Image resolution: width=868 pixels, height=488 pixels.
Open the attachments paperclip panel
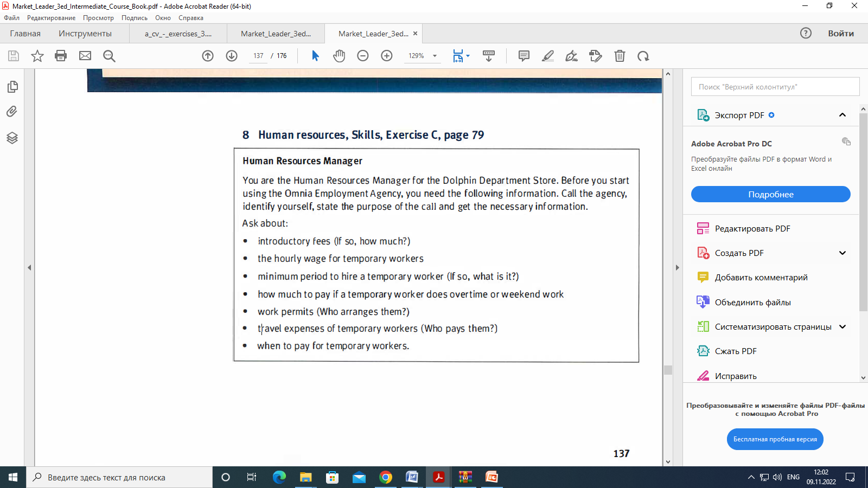(x=12, y=112)
